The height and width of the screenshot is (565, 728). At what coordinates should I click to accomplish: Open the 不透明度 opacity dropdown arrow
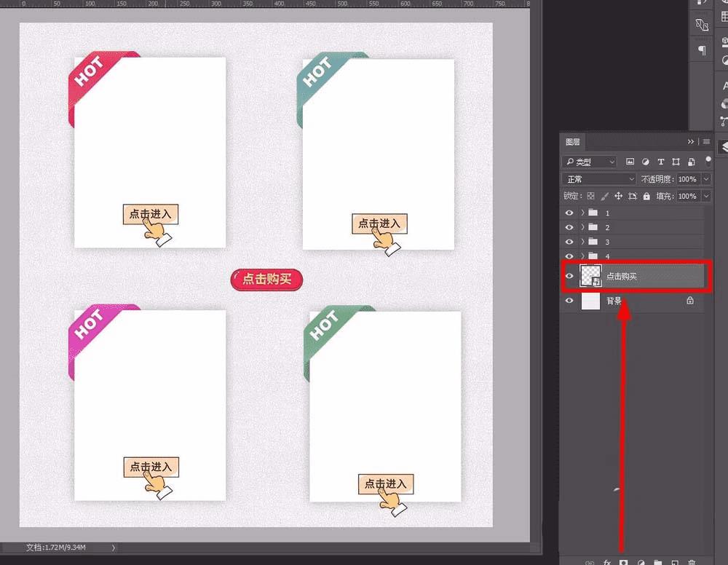(x=706, y=178)
